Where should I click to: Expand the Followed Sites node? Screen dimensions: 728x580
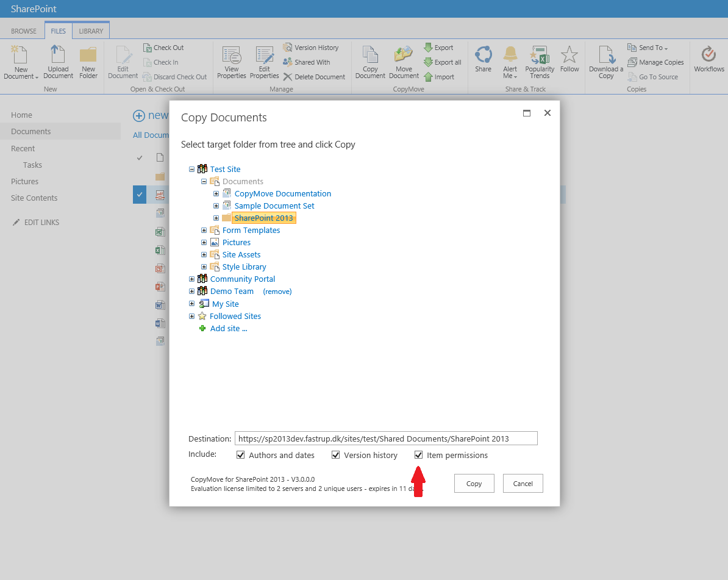(x=191, y=317)
